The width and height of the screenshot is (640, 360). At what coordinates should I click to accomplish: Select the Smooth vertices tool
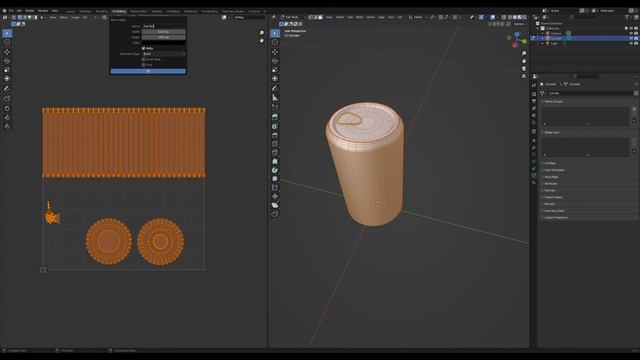pos(275,178)
